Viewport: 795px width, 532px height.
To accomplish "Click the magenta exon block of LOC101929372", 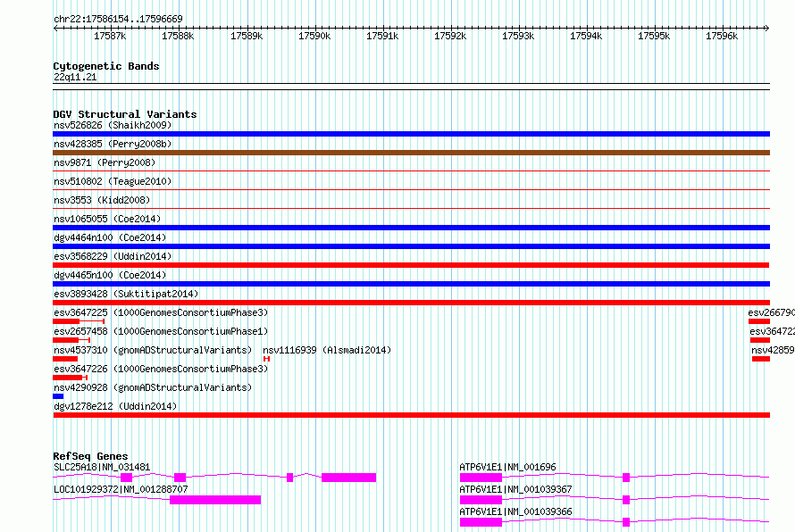I will coord(215,500).
